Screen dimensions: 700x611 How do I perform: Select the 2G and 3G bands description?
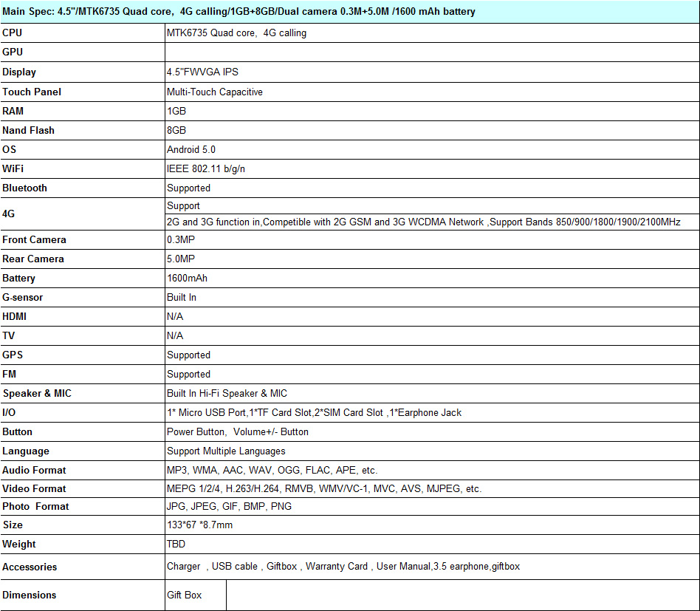[x=432, y=222]
